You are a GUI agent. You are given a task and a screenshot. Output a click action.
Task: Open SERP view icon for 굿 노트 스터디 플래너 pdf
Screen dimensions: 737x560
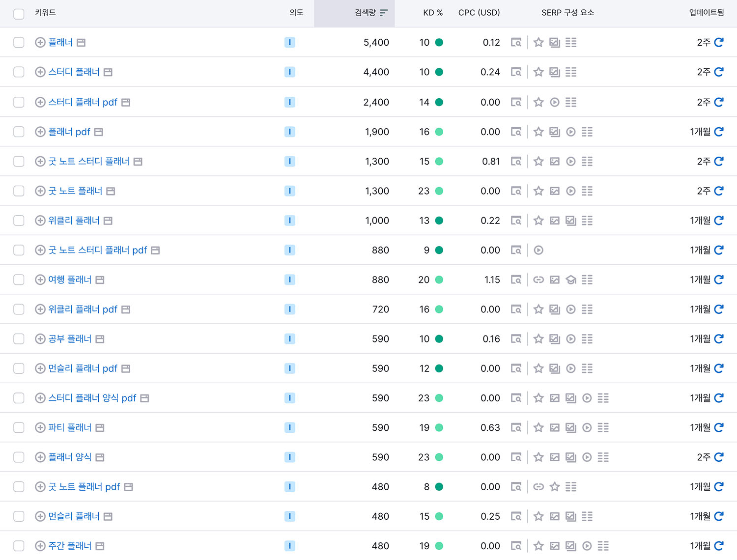pos(516,250)
